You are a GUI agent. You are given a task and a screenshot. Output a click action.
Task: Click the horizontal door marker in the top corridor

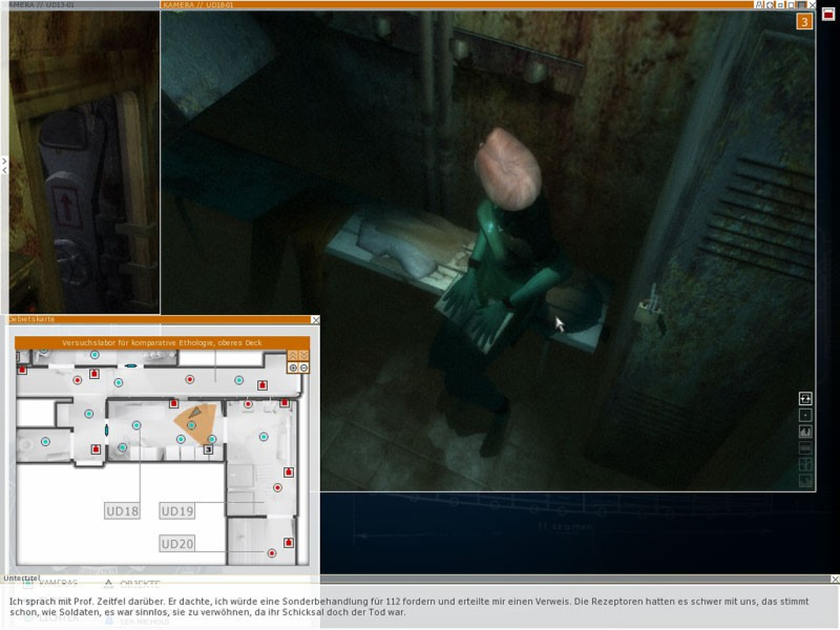point(131,366)
